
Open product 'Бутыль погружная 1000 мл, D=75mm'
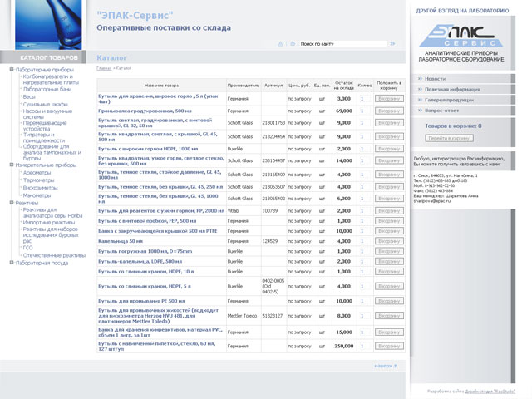coord(145,251)
